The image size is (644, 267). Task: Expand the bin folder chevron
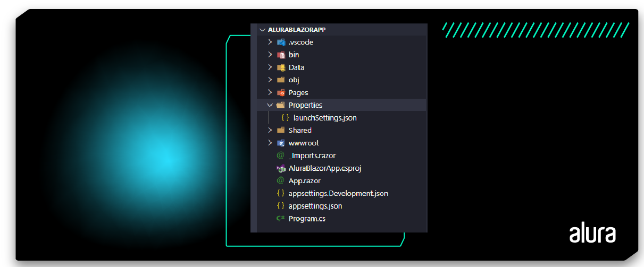(270, 55)
